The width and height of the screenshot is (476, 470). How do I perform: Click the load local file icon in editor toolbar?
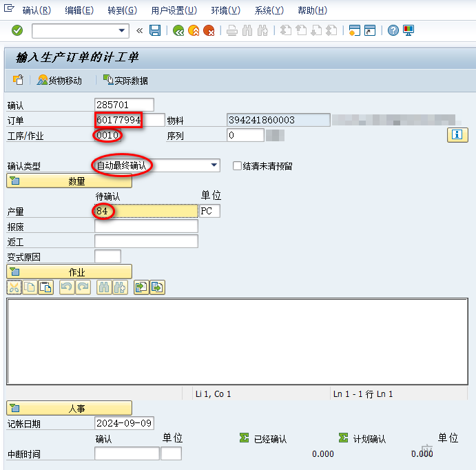coord(141,287)
